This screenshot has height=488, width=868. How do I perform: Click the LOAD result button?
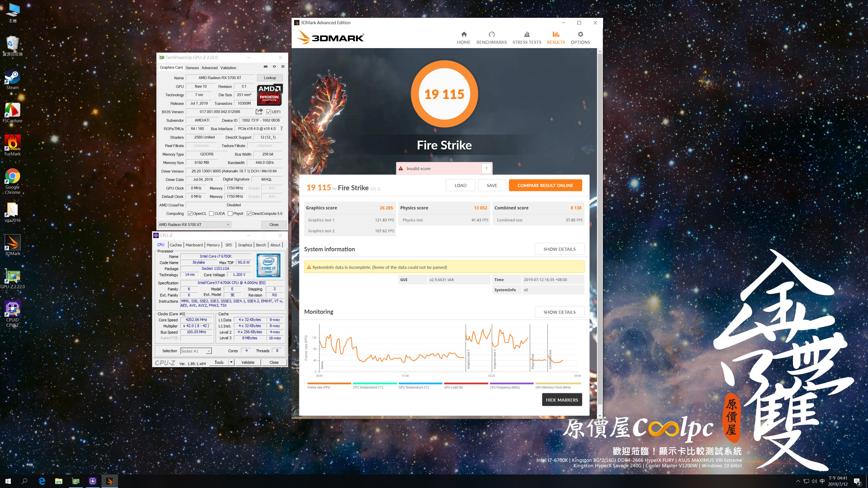pos(460,185)
